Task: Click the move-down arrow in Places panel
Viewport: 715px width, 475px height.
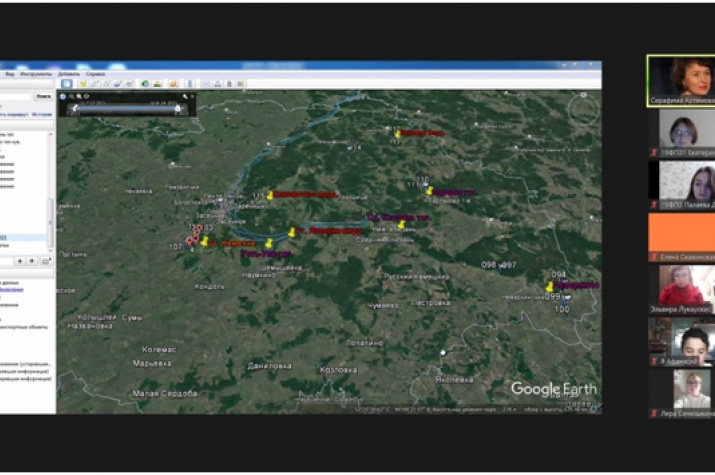Action: (32, 261)
